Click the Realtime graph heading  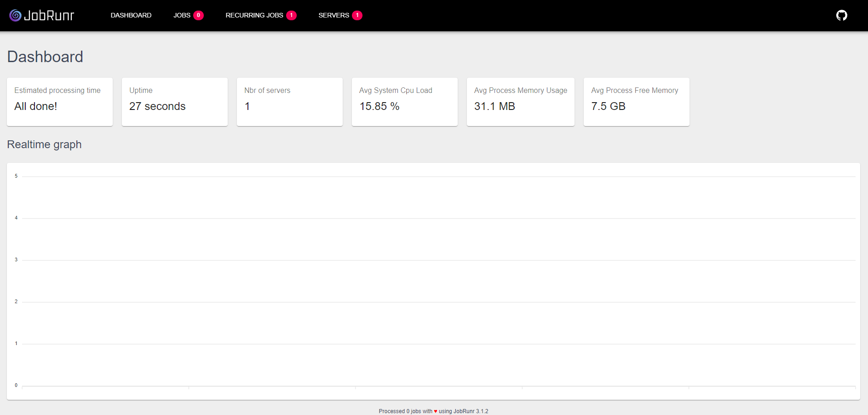[44, 144]
